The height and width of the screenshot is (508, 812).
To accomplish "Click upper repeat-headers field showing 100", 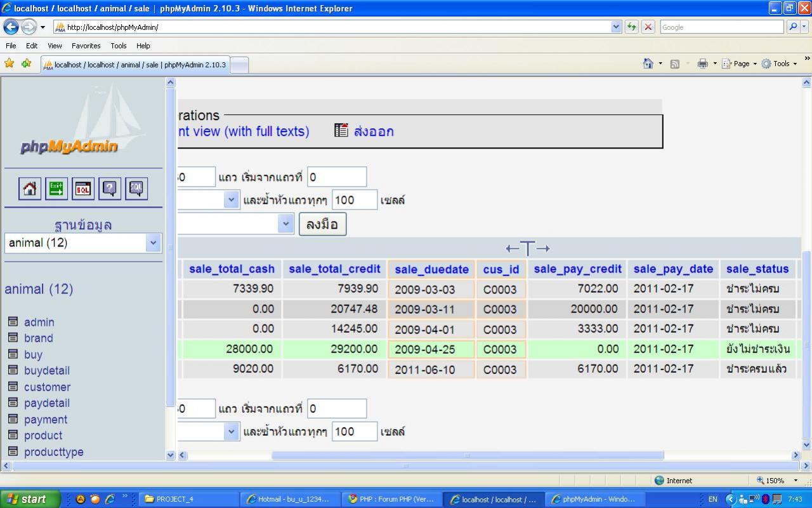I will 355,200.
